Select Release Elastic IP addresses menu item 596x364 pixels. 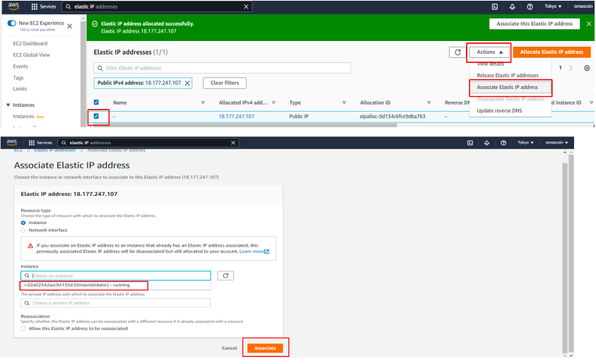coord(508,75)
